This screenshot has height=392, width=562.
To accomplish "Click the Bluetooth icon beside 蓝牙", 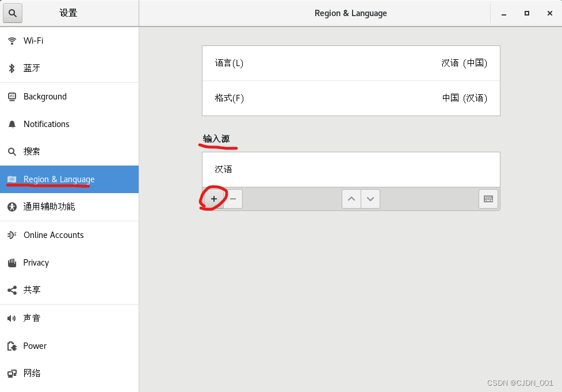I will point(12,68).
